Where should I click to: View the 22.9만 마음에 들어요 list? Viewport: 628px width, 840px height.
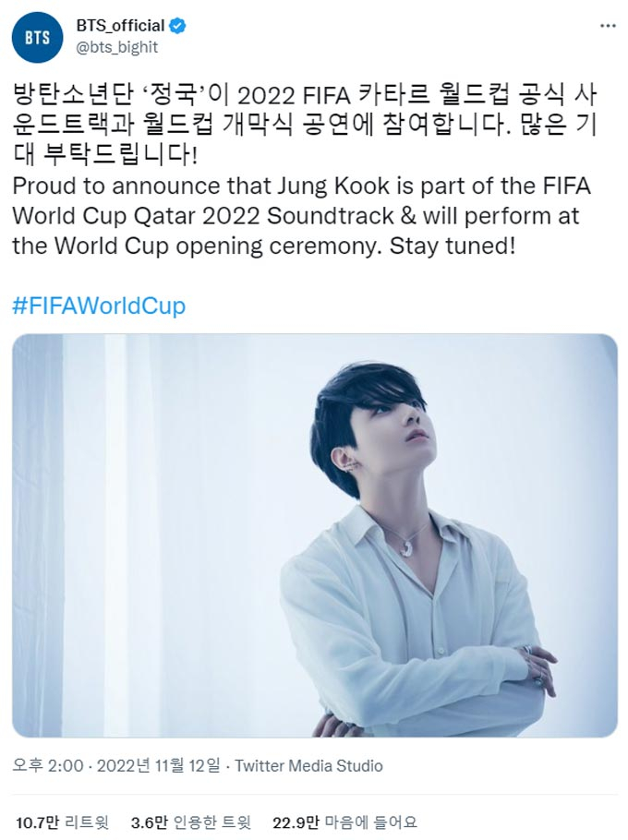pos(344,822)
